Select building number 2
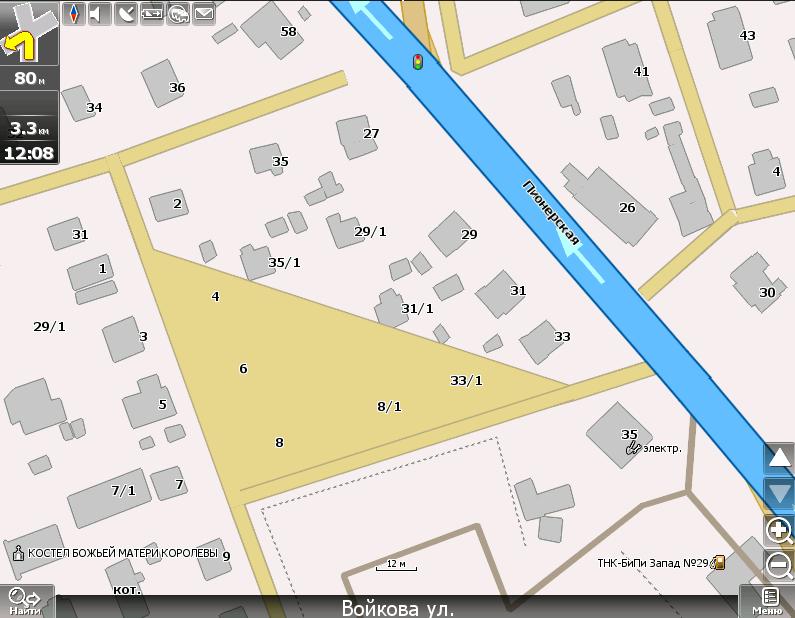 (177, 204)
